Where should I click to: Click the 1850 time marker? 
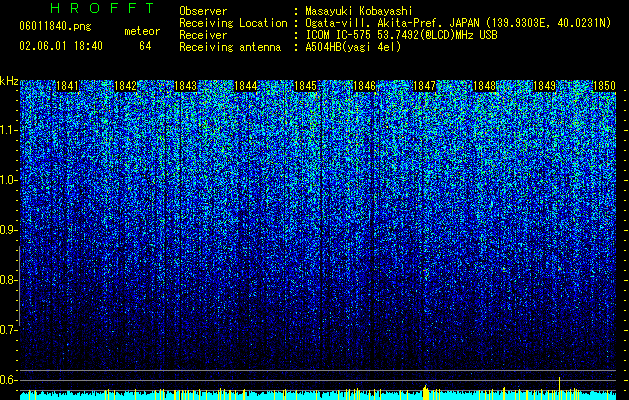(x=604, y=86)
